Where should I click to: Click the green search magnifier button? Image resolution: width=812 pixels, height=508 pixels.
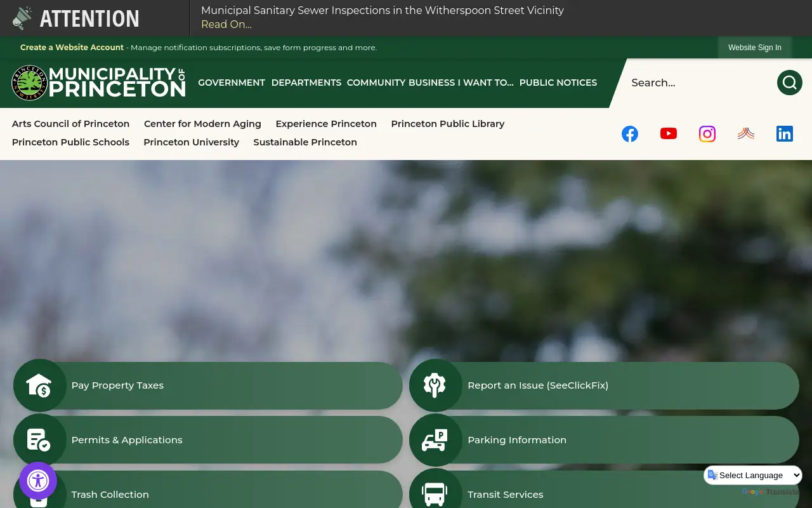tap(790, 83)
